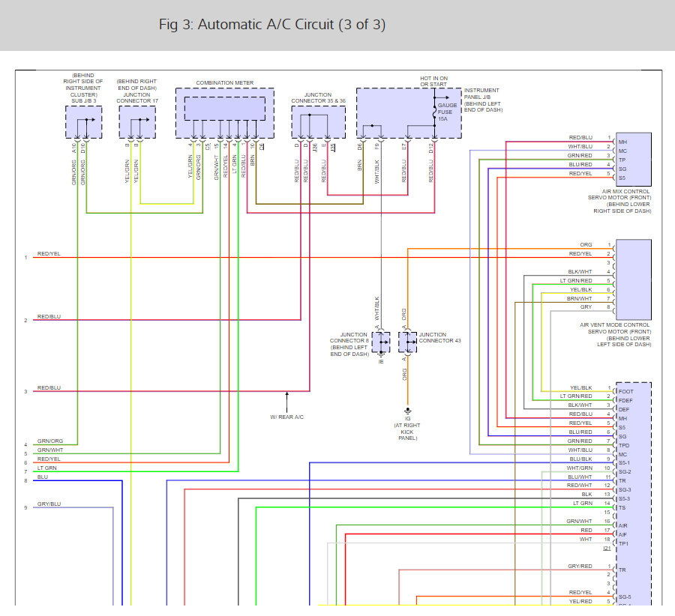Select the RED/WHT wire label at pin 12
The image size is (675, 616).
(x=580, y=485)
